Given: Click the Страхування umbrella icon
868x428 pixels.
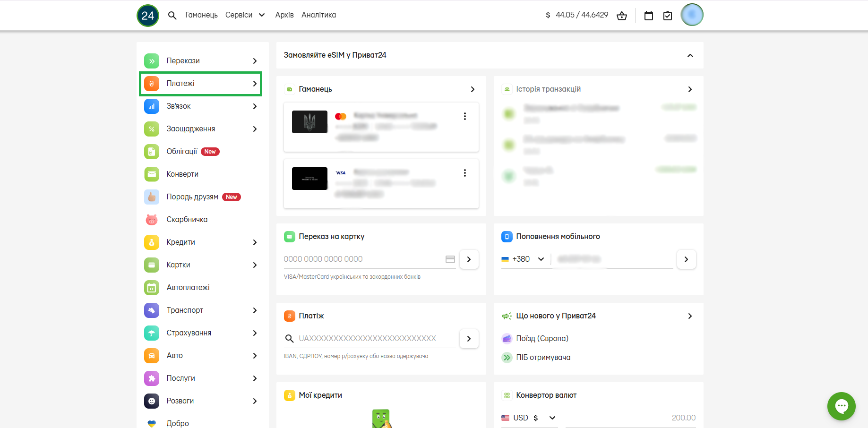Looking at the screenshot, I should [x=152, y=333].
